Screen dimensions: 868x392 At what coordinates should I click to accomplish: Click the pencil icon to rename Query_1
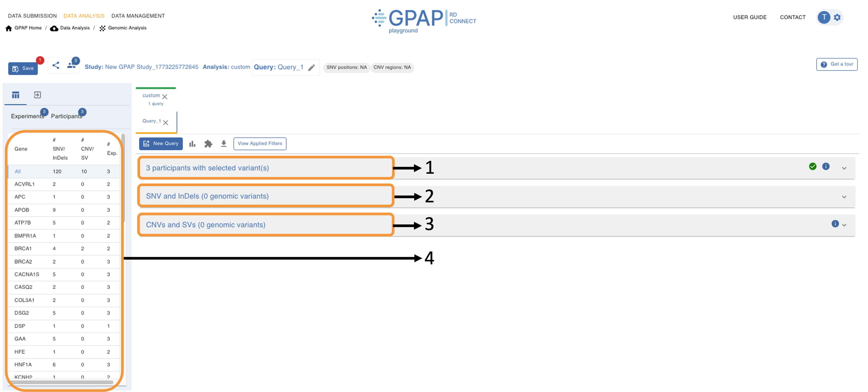click(x=312, y=67)
